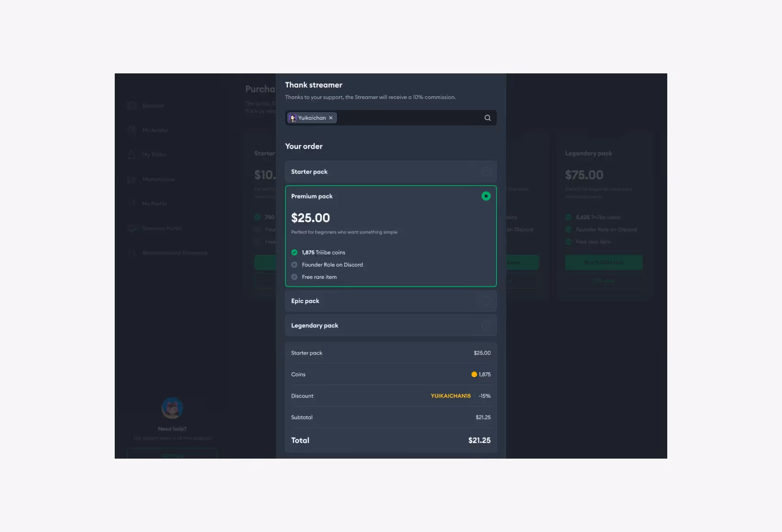Click the $75.00 price on background Legendary card
The image size is (782, 532).
[584, 175]
